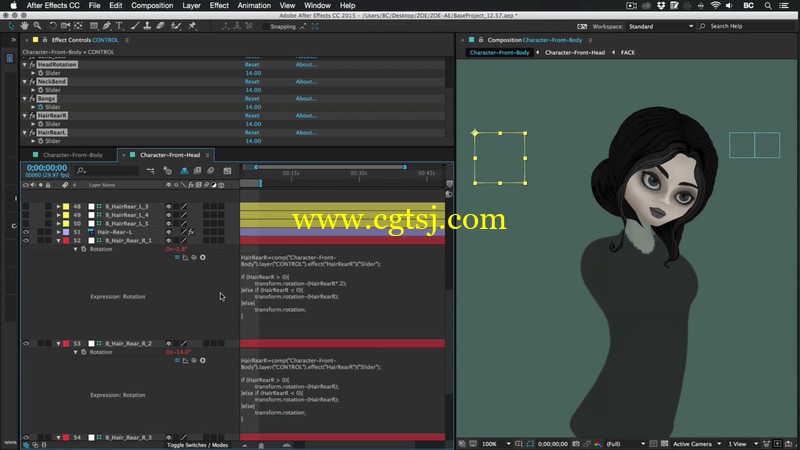Toggle Snapping checkbox in toolbar
This screenshot has width=800, height=450.
[x=266, y=27]
